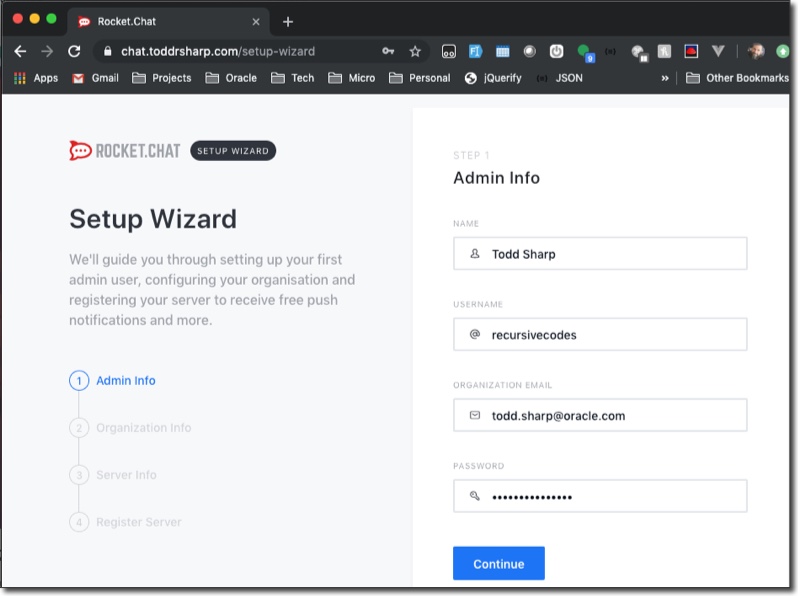Viewport: 798px width, 596px height.
Task: Open the Oracle bookmark folder
Action: 232,78
